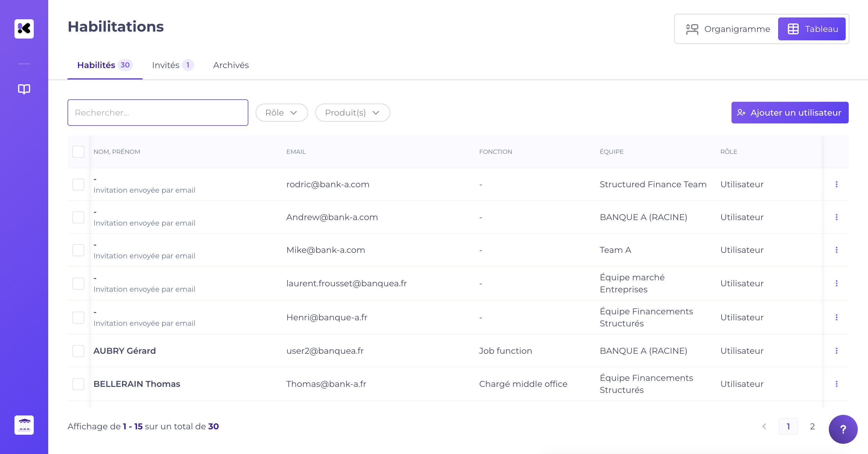Check the row for Henri@banque-a.fr
This screenshot has width=868, height=454.
(78, 317)
